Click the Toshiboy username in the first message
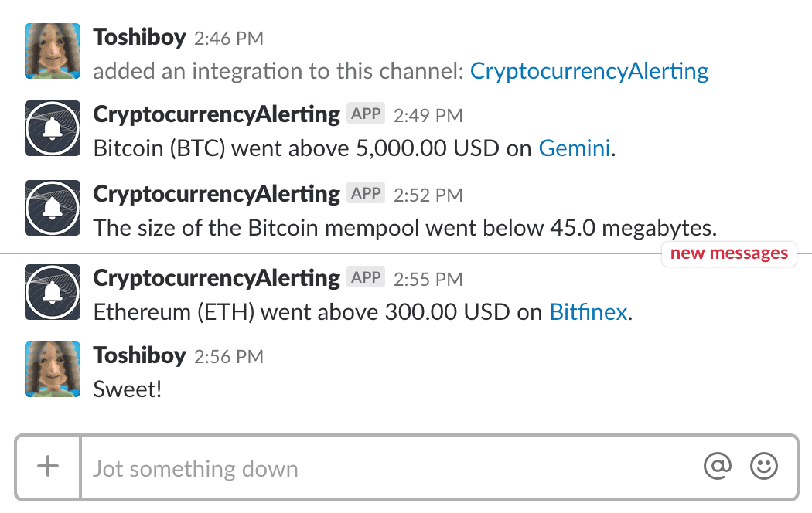The image size is (812, 513). pos(139,36)
